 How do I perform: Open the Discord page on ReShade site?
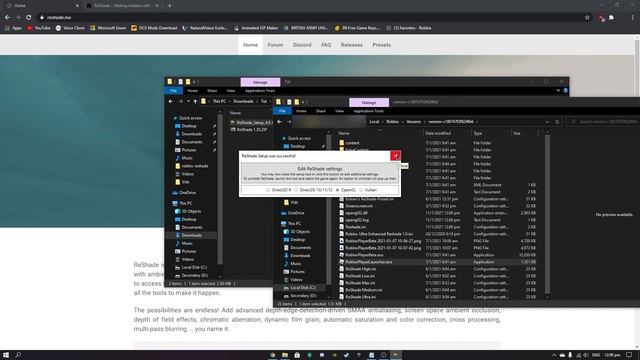302,45
